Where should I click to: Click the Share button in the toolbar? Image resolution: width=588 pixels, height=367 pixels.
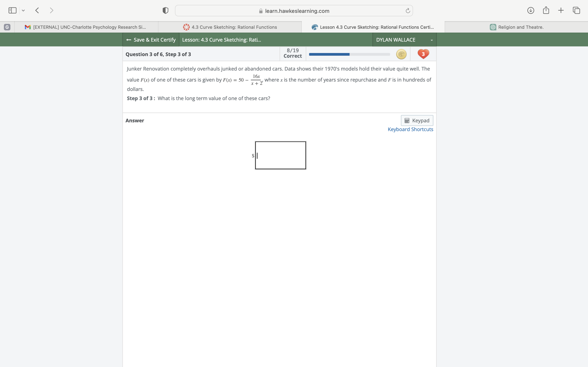pos(546,10)
